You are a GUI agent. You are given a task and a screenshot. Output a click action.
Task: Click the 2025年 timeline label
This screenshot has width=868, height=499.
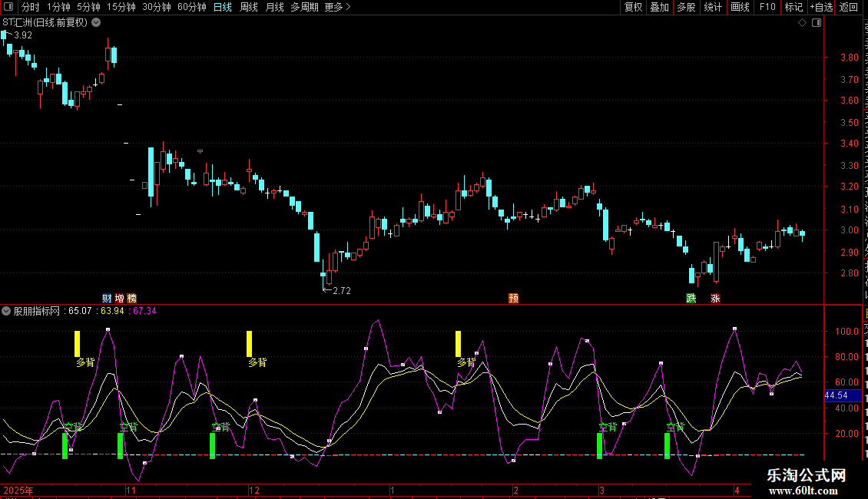[18, 490]
